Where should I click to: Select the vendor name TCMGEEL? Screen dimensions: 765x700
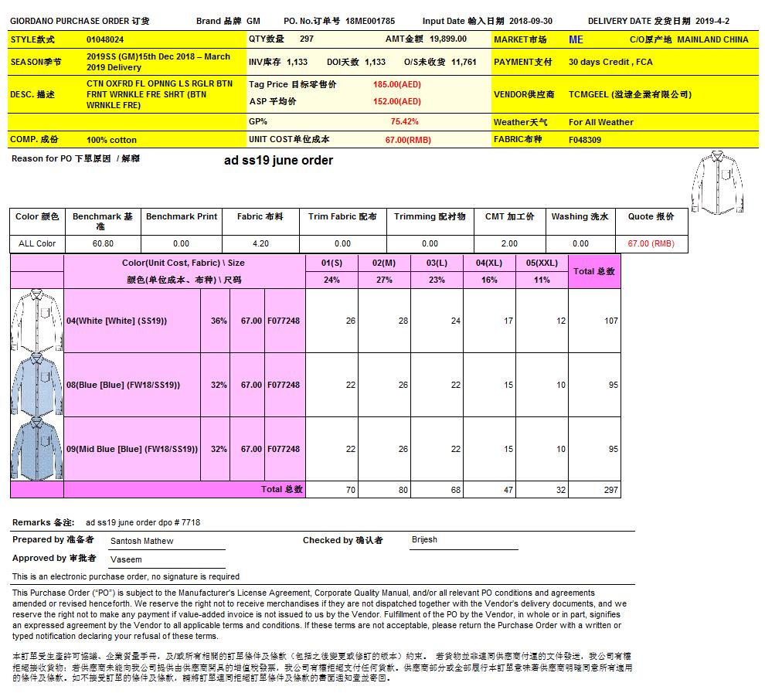click(x=629, y=94)
